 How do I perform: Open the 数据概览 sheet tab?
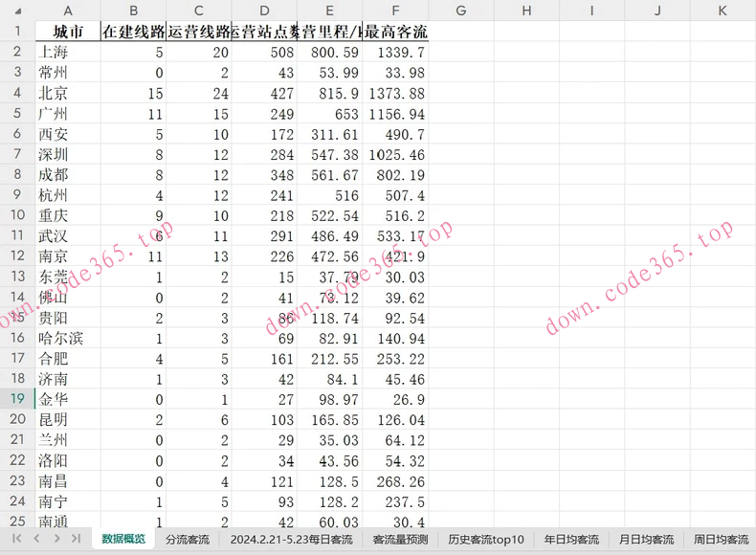(122, 539)
